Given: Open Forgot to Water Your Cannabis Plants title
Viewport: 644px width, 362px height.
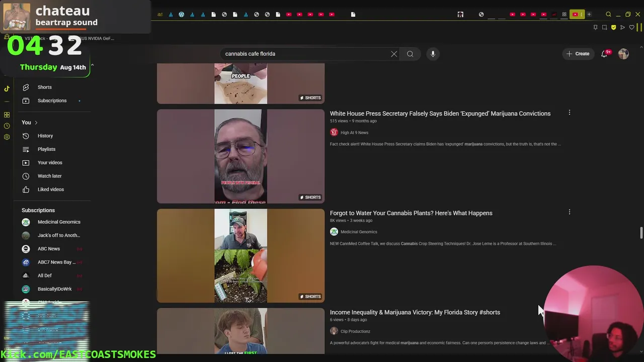Looking at the screenshot, I should click(x=411, y=213).
